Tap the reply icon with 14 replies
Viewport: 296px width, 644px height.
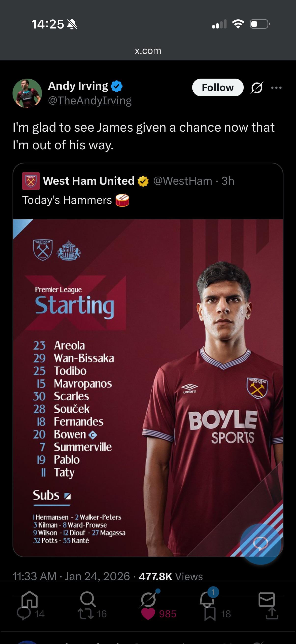(24, 614)
